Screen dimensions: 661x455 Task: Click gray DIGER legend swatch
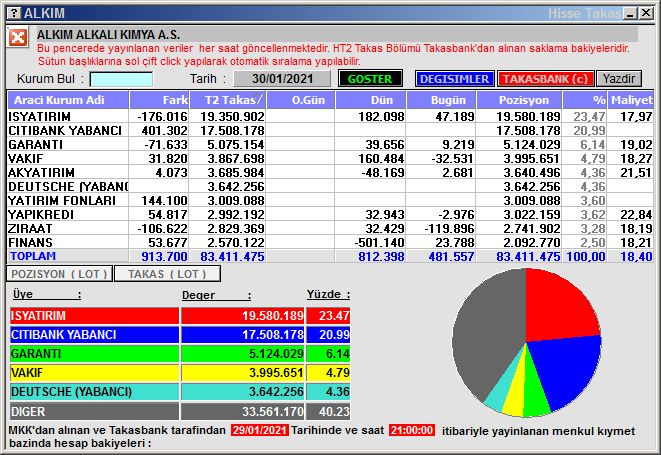point(94,411)
